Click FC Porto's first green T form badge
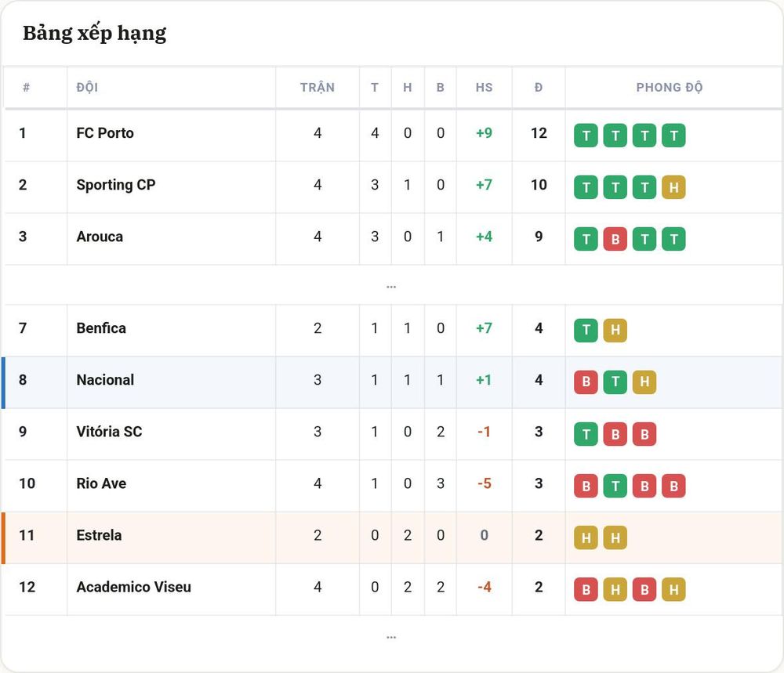This screenshot has height=673, width=784. [586, 136]
